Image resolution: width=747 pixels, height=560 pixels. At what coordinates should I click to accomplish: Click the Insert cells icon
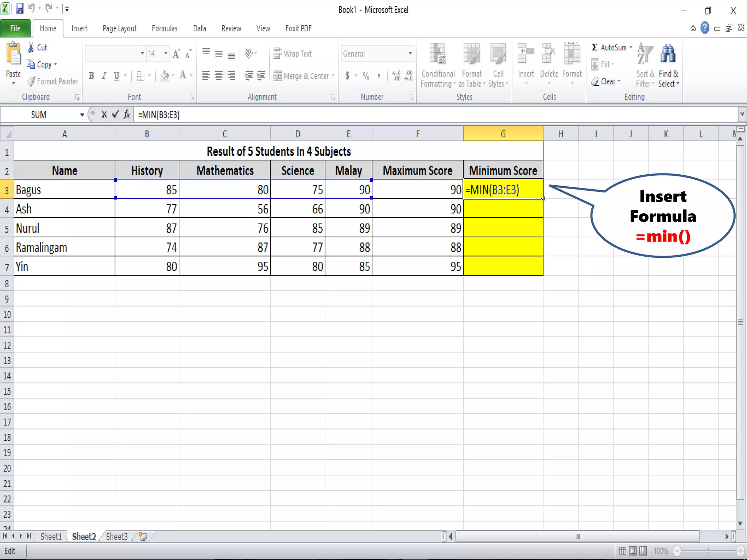pos(526,54)
